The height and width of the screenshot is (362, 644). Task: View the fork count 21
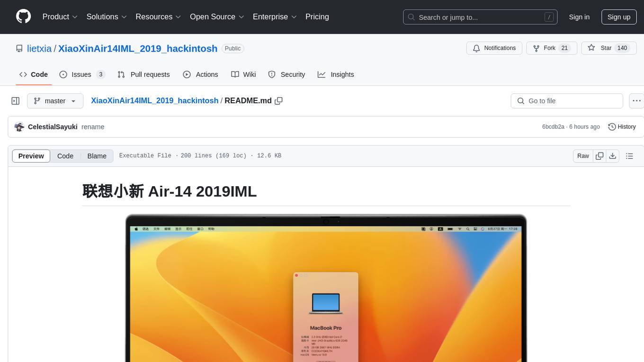[564, 48]
